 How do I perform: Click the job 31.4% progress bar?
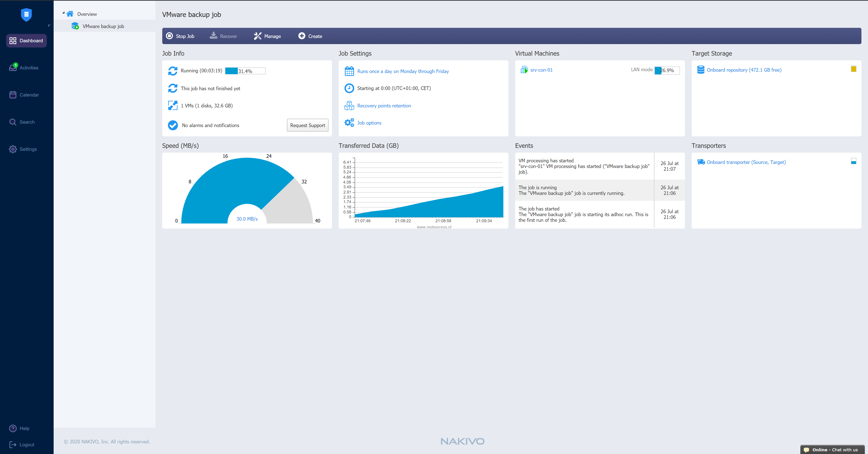245,71
